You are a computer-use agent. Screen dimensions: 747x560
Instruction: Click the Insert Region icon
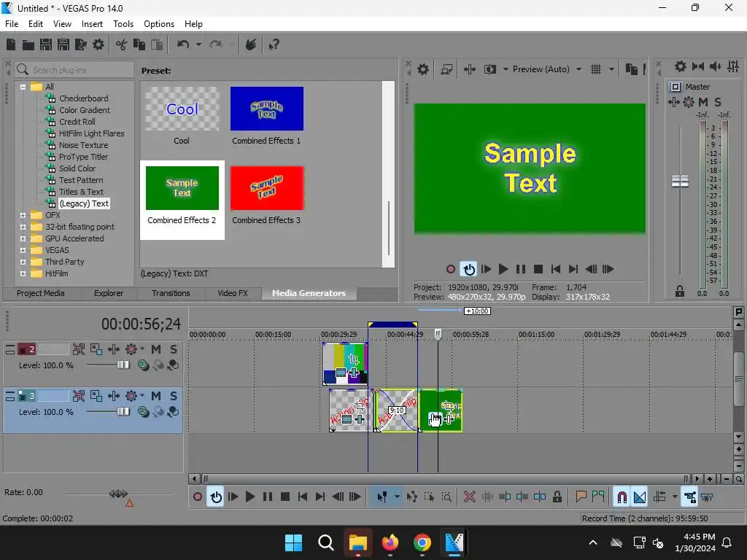tap(598, 497)
